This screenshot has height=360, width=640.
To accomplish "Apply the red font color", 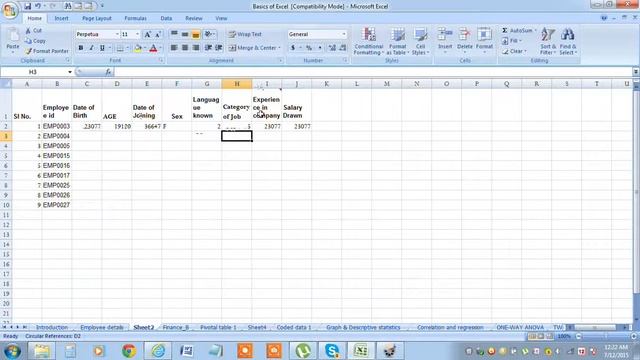I will pos(153,48).
